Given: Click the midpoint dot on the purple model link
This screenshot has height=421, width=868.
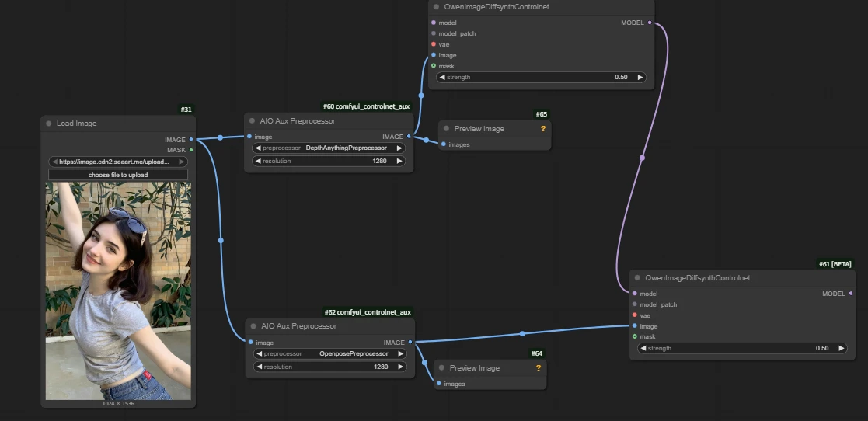Looking at the screenshot, I should tap(642, 158).
